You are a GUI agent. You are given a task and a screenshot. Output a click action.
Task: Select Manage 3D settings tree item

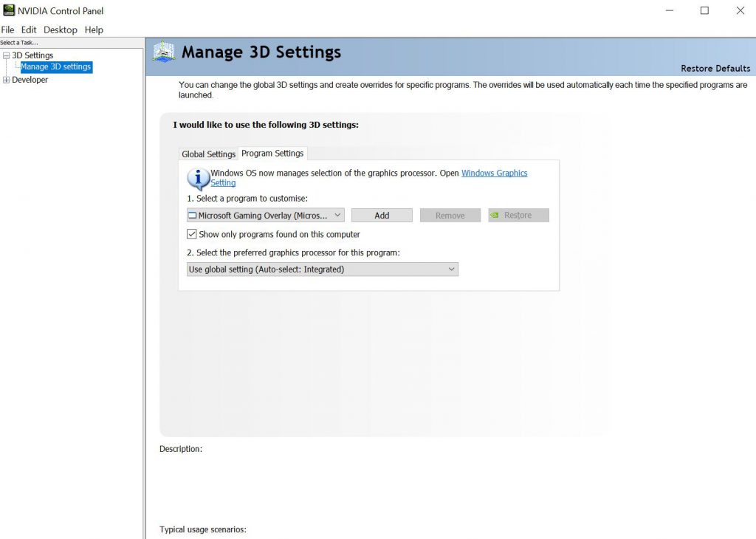[x=55, y=67]
